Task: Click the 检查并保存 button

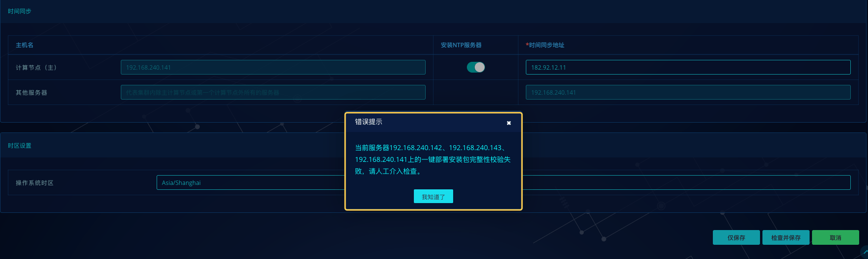Action: point(786,237)
